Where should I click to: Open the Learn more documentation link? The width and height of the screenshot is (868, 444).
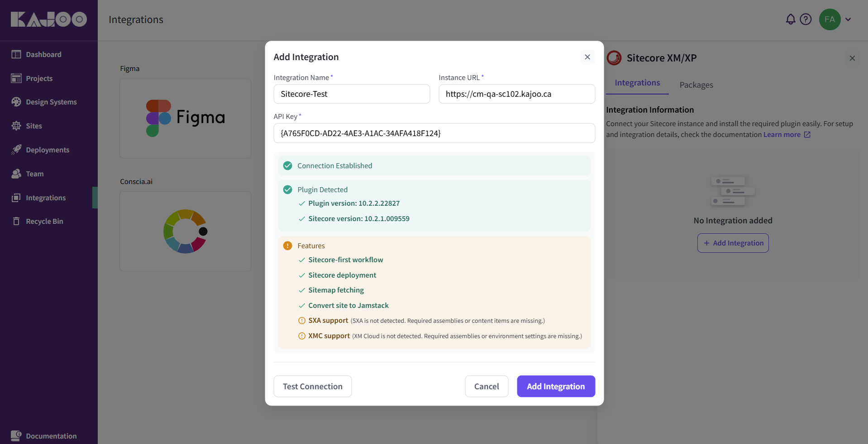point(782,135)
